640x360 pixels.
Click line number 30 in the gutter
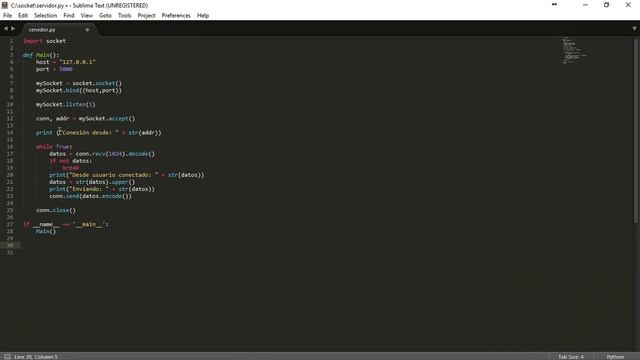(x=10, y=245)
